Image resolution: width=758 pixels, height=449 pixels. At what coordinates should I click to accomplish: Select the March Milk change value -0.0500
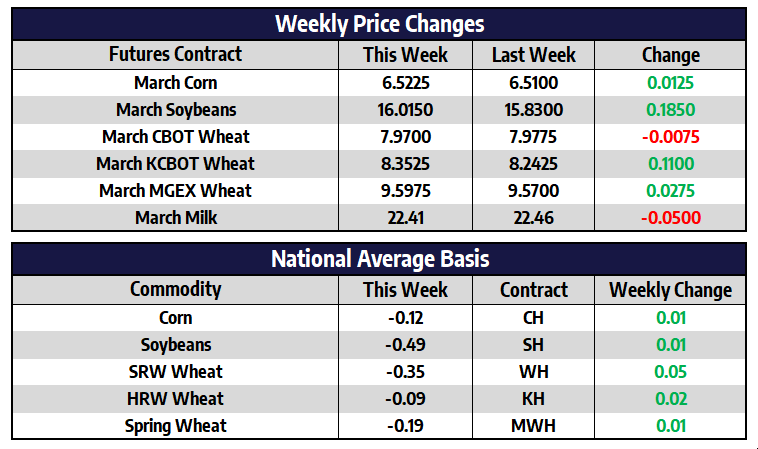(670, 217)
